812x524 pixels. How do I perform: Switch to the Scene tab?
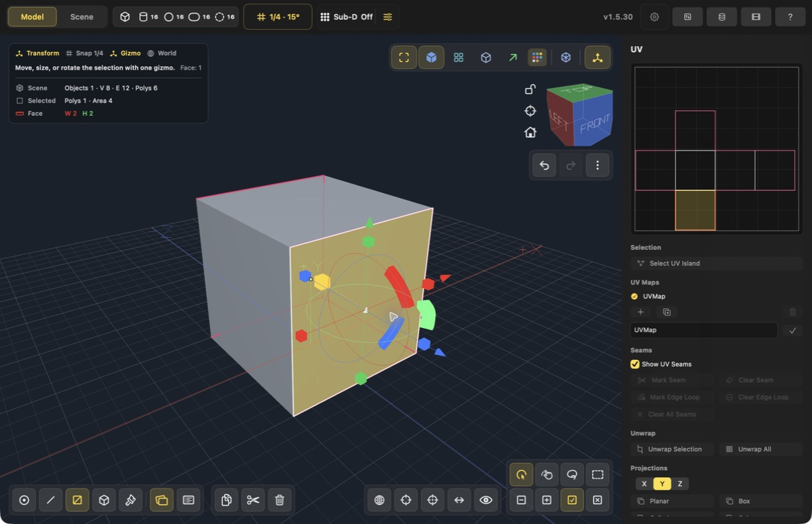[82, 16]
